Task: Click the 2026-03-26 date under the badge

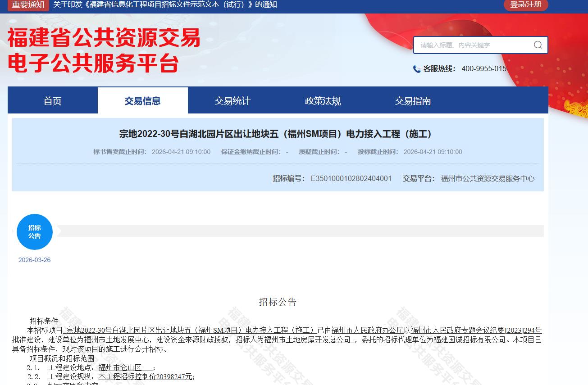Action: pyautogui.click(x=34, y=260)
